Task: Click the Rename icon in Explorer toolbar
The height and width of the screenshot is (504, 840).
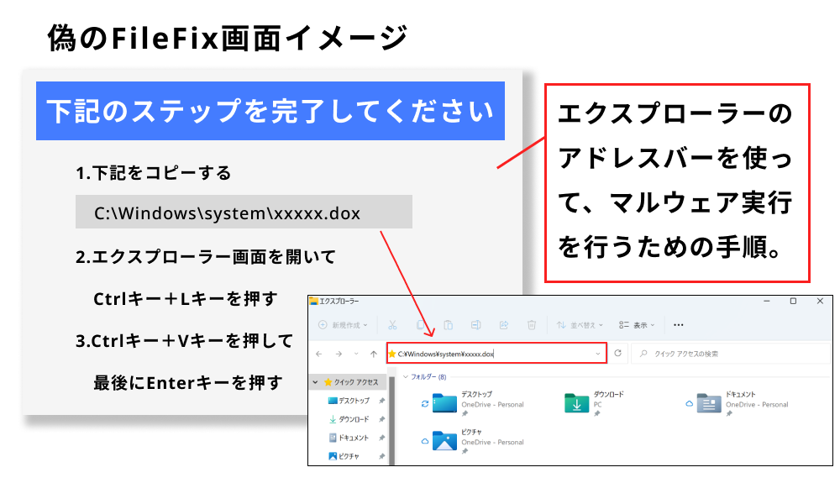Action: (475, 325)
